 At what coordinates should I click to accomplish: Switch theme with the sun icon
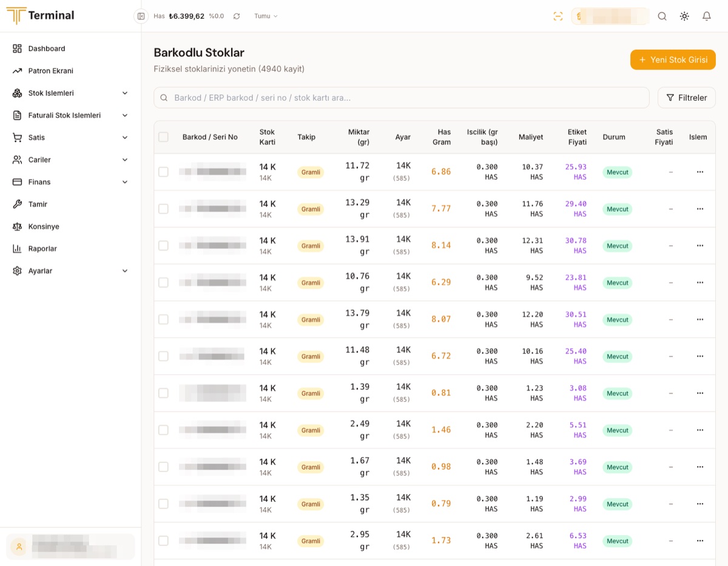pyautogui.click(x=684, y=16)
